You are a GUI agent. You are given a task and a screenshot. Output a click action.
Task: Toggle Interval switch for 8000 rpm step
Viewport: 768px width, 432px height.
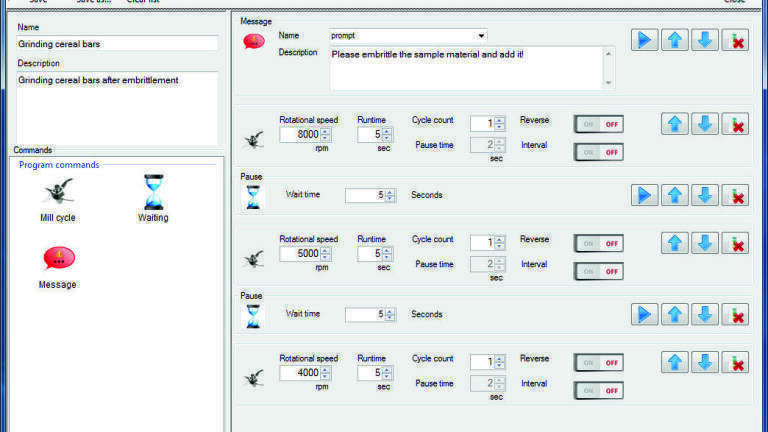(599, 152)
